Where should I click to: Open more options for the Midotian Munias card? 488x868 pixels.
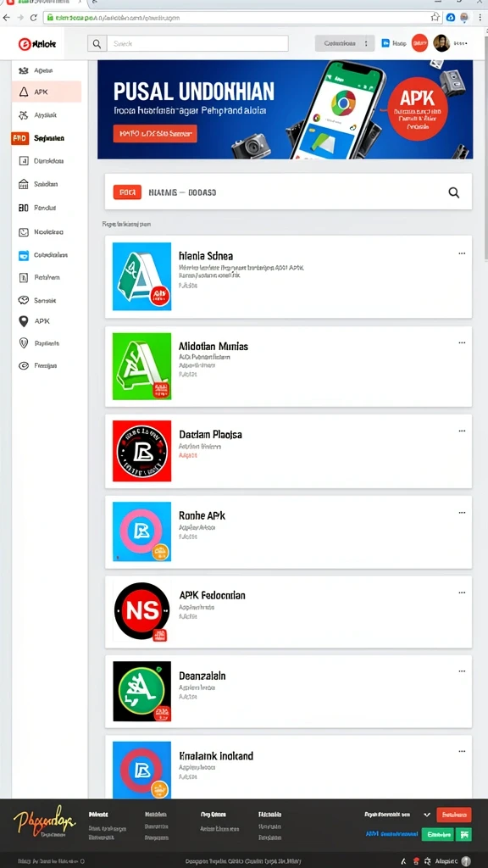462,342
